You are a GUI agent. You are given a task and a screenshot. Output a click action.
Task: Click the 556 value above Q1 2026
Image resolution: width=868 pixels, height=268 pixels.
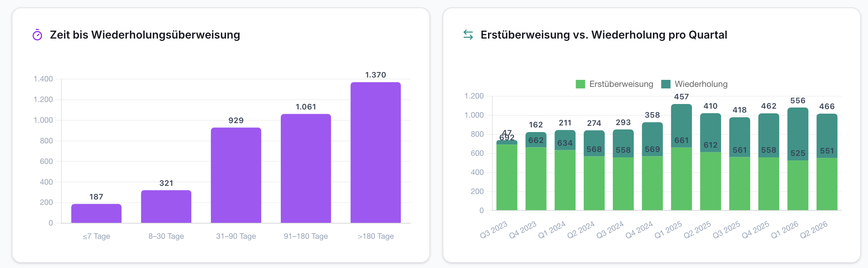click(798, 100)
